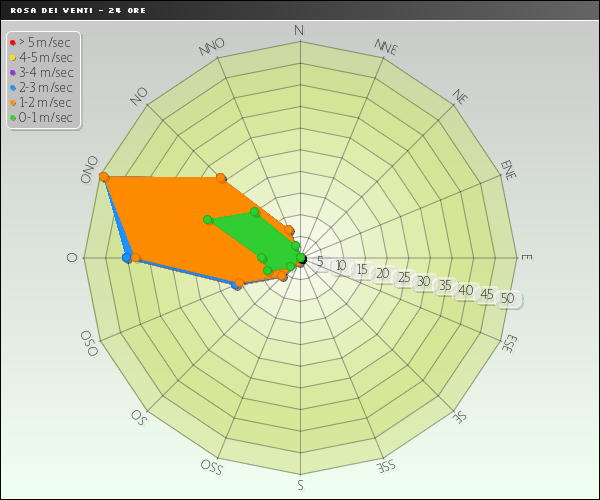Click the 50 value on radial axis

point(507,299)
